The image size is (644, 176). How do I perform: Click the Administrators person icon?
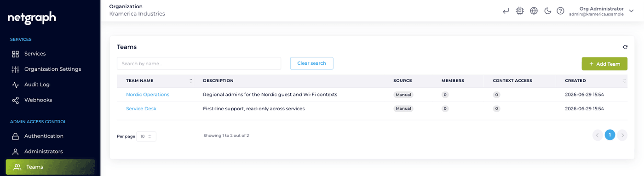point(16,151)
